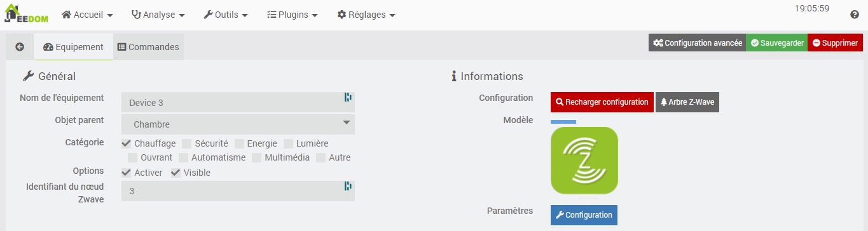Enable the Sécurité category checkbox

pos(187,143)
